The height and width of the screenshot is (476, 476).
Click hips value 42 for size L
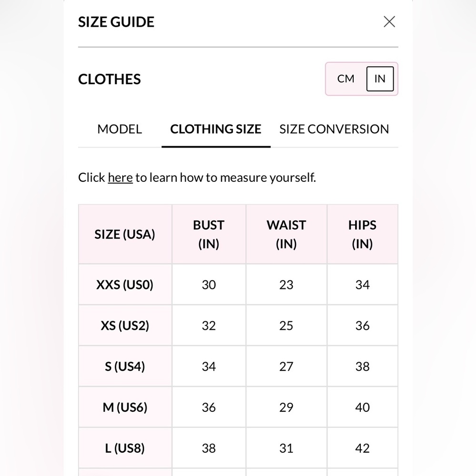(x=362, y=448)
